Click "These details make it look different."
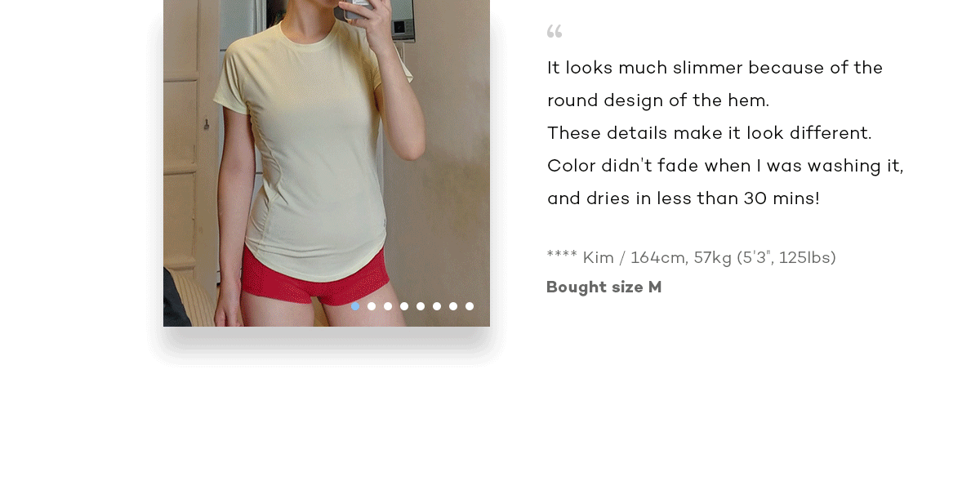Screen dimensions: 980x490 click(710, 133)
